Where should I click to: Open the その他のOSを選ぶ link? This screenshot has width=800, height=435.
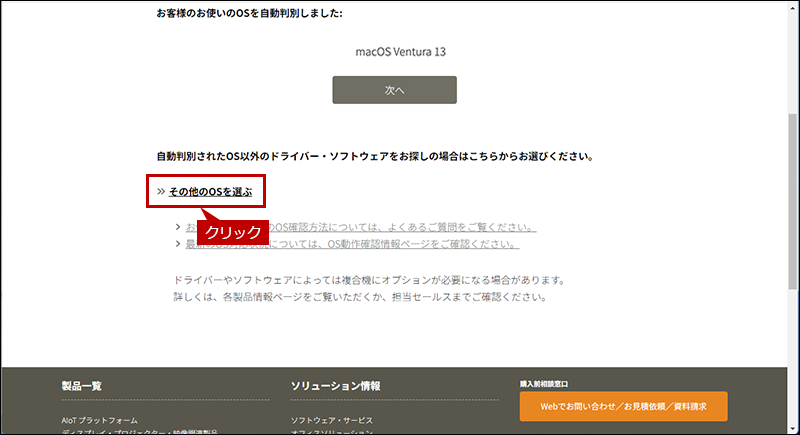pos(210,192)
